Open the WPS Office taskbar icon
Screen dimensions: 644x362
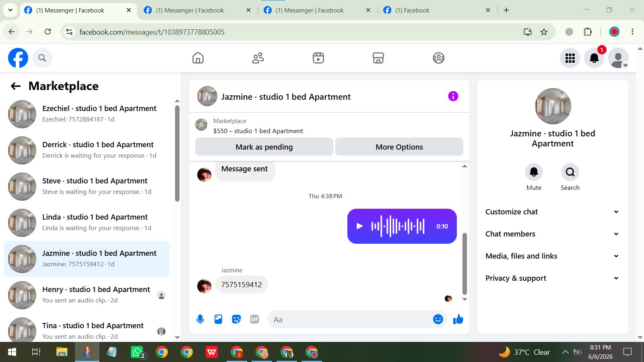tap(212, 352)
